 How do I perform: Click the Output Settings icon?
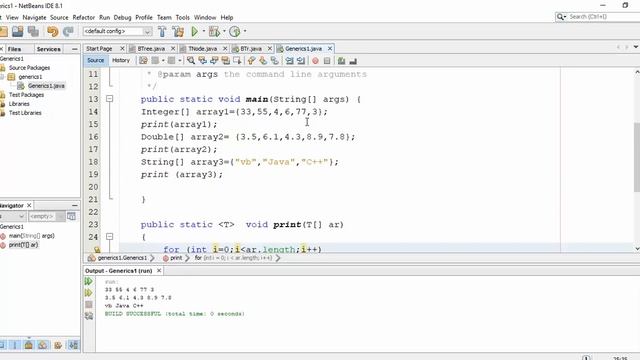[x=89, y=316]
